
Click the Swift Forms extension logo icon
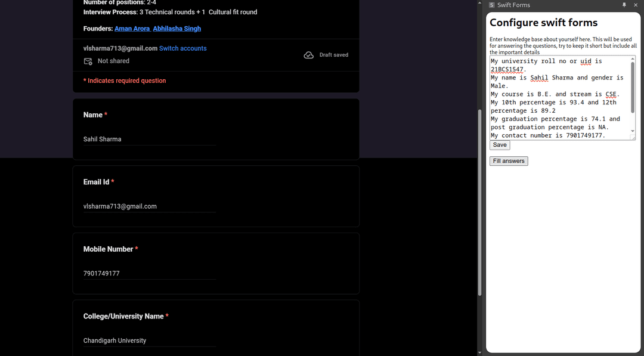pyautogui.click(x=491, y=5)
